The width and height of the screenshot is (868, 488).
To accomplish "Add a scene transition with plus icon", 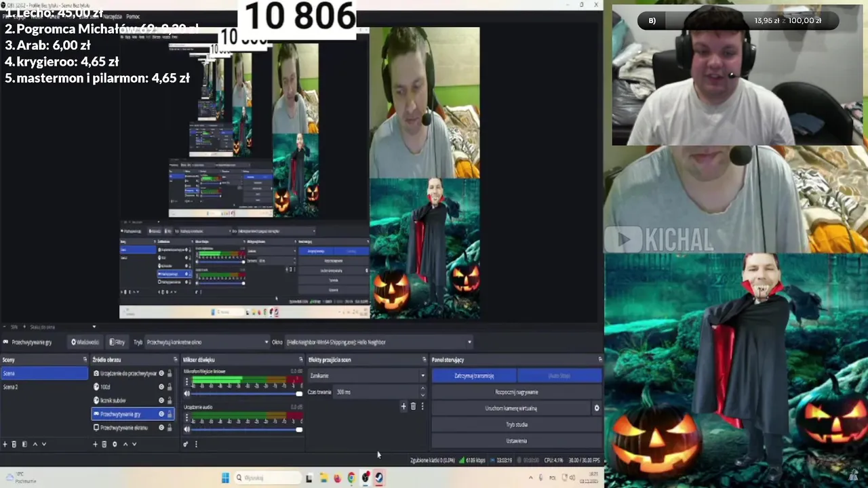I will [x=403, y=406].
